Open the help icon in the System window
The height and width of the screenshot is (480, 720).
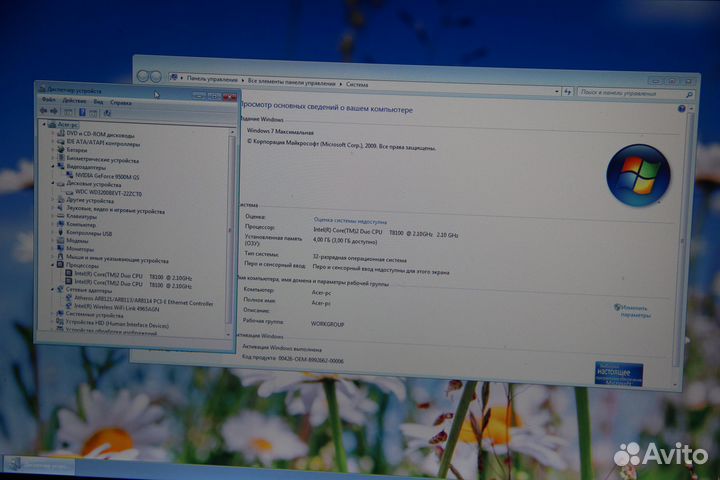coord(681,109)
